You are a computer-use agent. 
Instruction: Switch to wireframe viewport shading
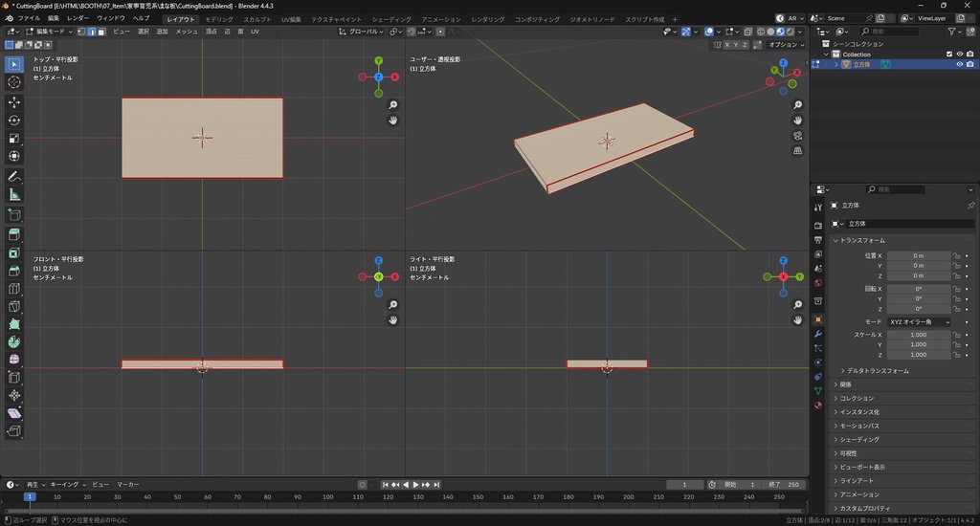[761, 32]
